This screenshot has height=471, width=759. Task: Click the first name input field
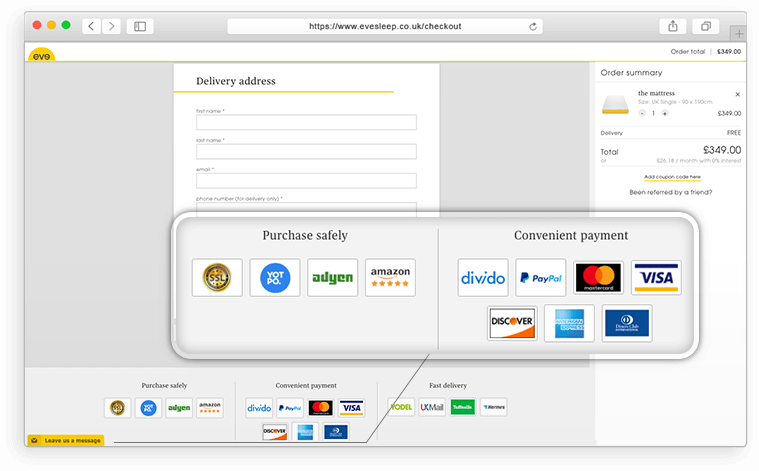coord(306,122)
